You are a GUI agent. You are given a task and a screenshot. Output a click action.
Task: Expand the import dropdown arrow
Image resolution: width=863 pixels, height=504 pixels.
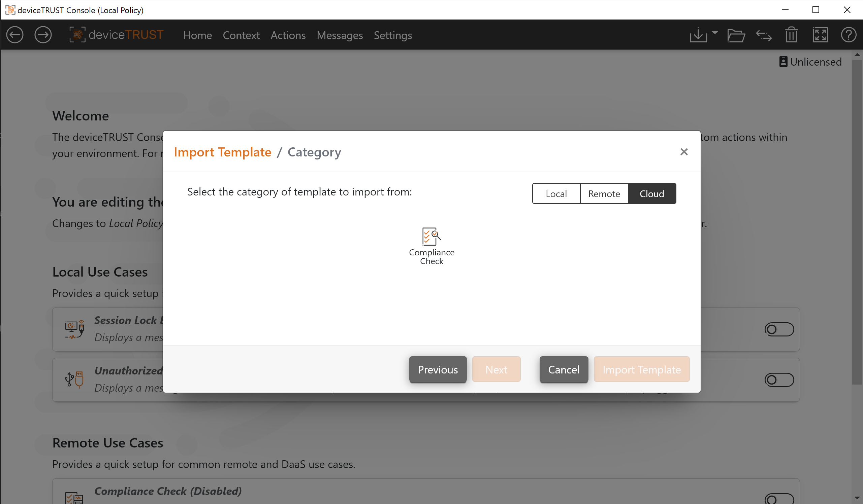[x=715, y=33]
